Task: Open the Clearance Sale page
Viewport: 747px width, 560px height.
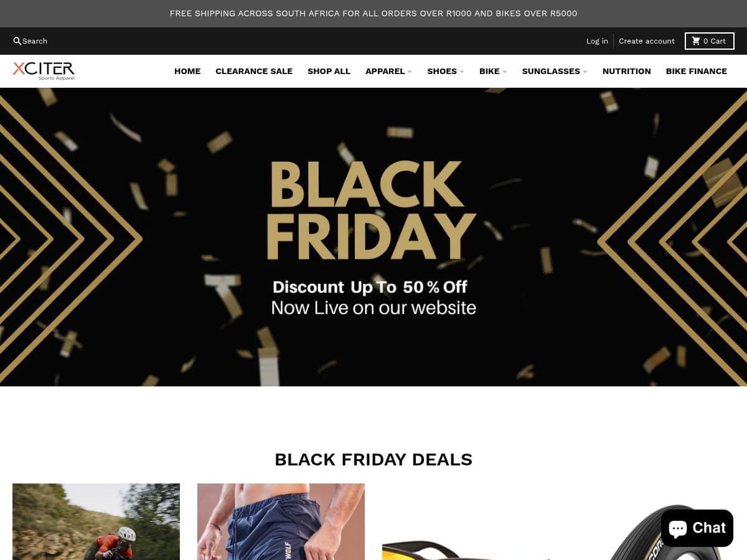Action: click(x=254, y=72)
